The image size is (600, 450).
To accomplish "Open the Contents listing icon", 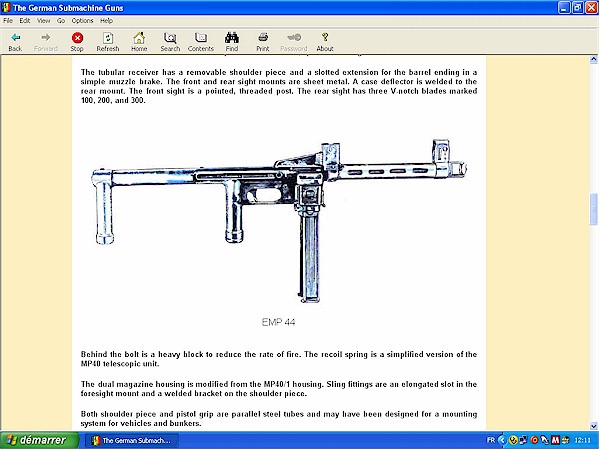I will (201, 41).
